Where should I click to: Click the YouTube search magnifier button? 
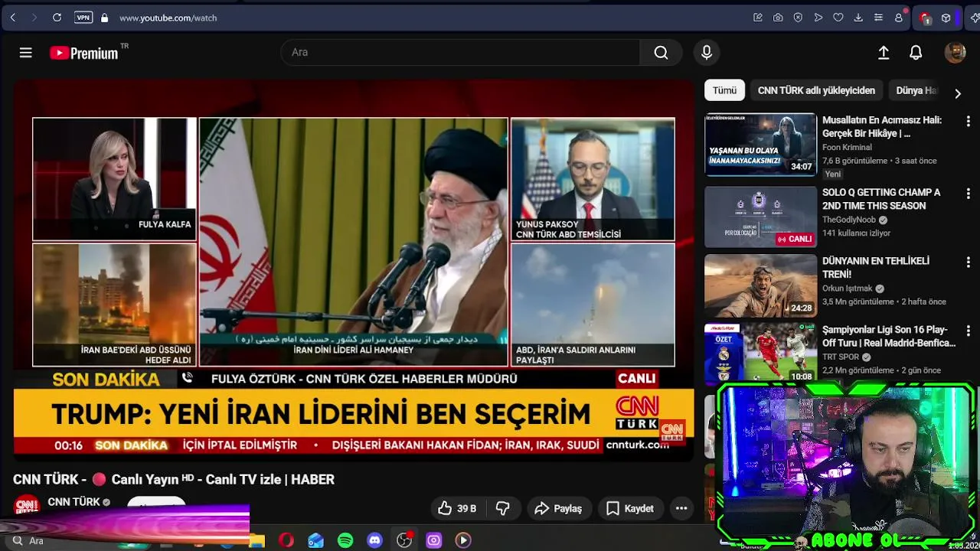point(661,52)
